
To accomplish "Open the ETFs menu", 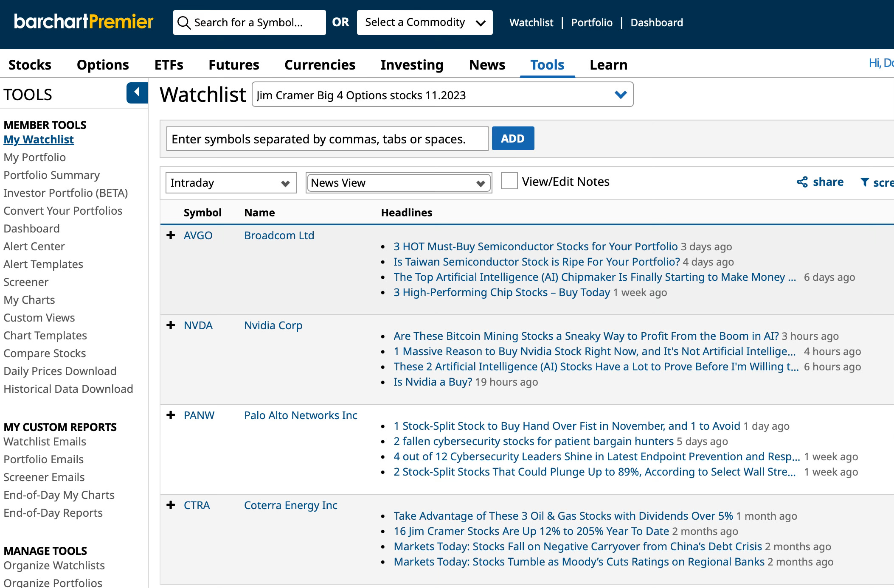I will pos(169,64).
